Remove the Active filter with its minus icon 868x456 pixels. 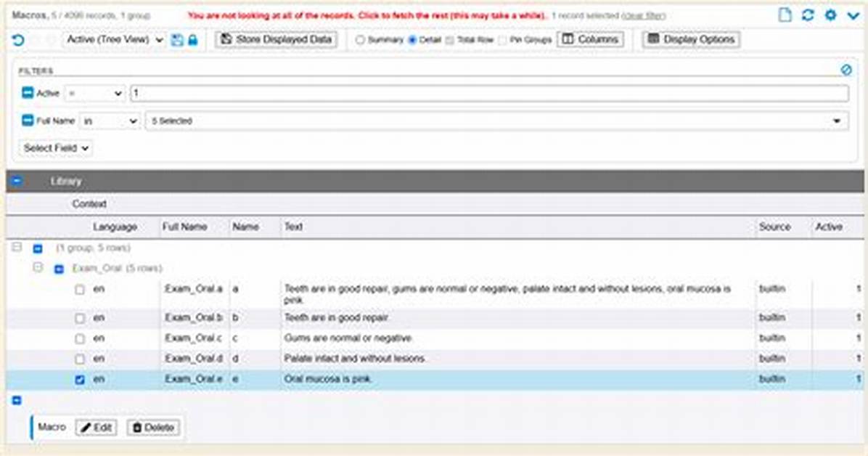tap(27, 92)
